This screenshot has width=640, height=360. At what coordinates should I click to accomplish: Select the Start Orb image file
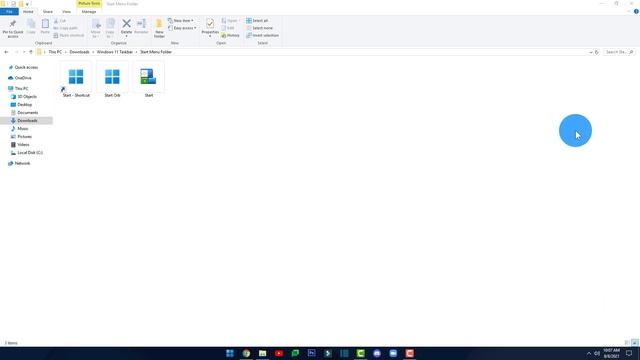(112, 80)
